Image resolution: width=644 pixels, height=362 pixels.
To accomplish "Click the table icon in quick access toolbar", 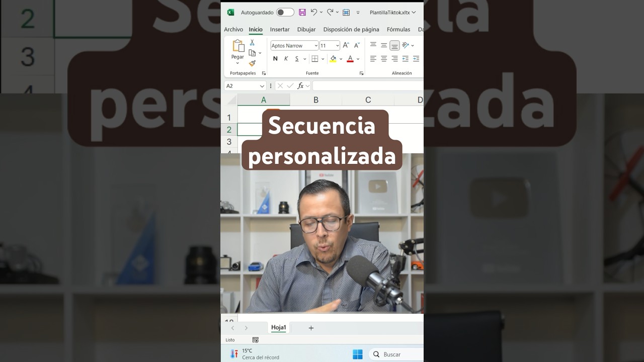I will pos(346,12).
